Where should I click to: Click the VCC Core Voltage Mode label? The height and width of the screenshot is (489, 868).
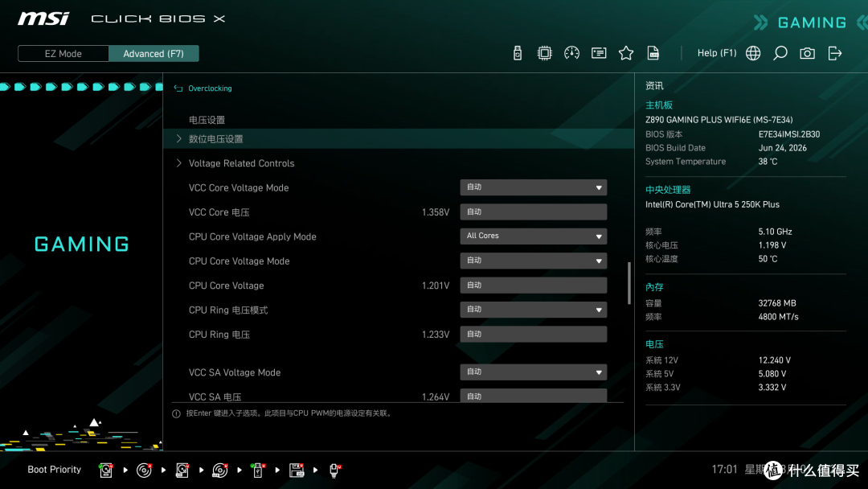pos(239,187)
